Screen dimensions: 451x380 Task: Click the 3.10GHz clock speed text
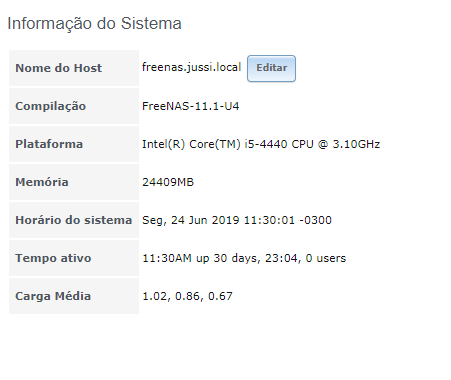click(356, 144)
